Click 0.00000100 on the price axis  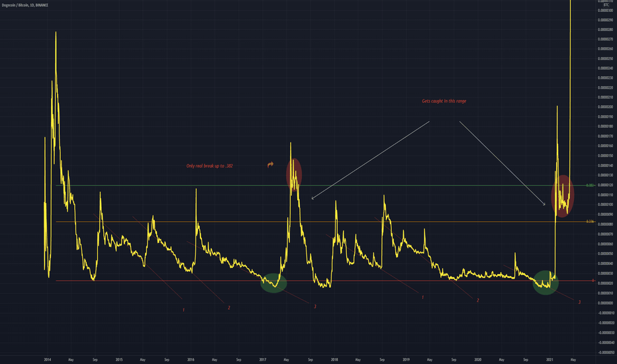tap(605, 205)
